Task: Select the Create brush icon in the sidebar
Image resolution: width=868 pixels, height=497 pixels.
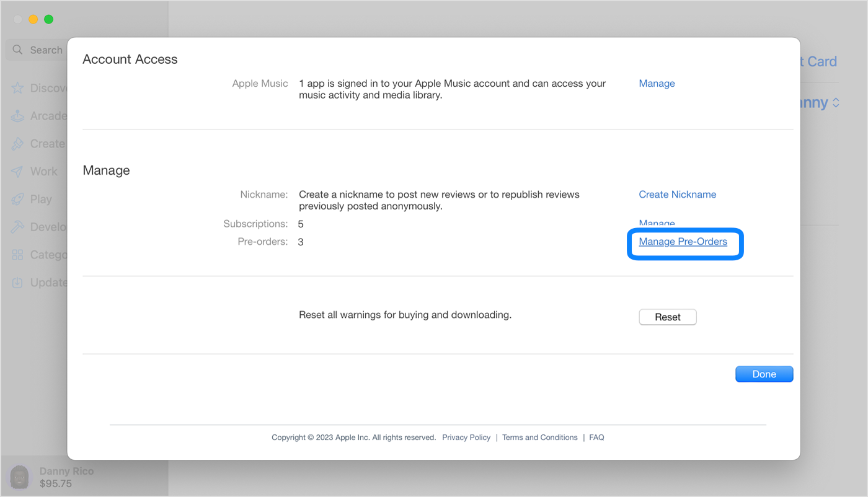Action: coord(17,144)
